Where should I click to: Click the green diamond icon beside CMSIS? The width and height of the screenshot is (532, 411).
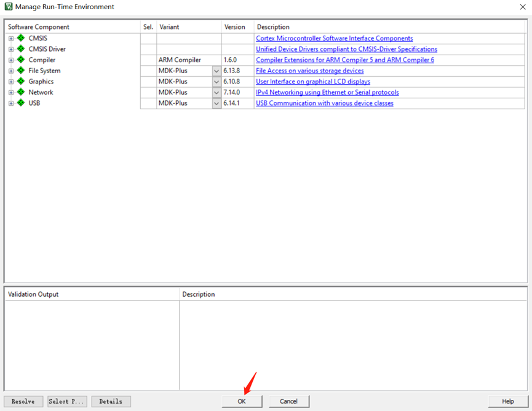pyautogui.click(x=21, y=38)
